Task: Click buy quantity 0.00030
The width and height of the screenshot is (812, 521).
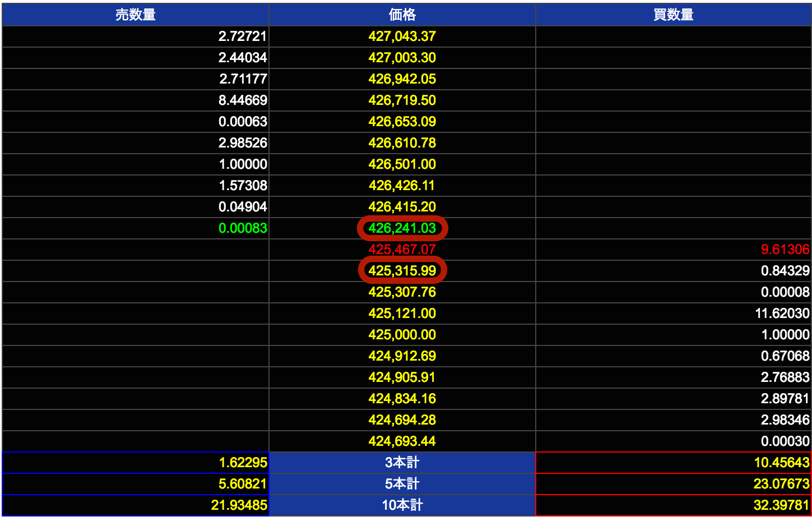Action: (785, 441)
